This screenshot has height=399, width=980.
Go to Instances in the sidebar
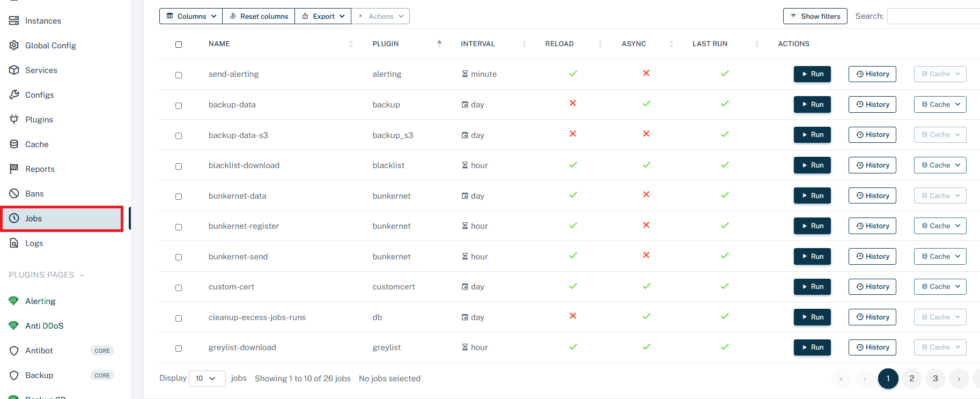click(43, 21)
